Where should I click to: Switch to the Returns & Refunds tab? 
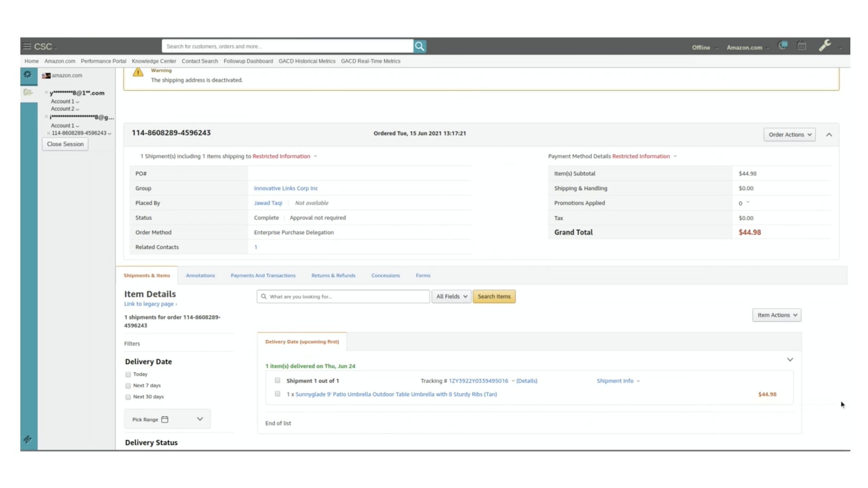pyautogui.click(x=333, y=276)
